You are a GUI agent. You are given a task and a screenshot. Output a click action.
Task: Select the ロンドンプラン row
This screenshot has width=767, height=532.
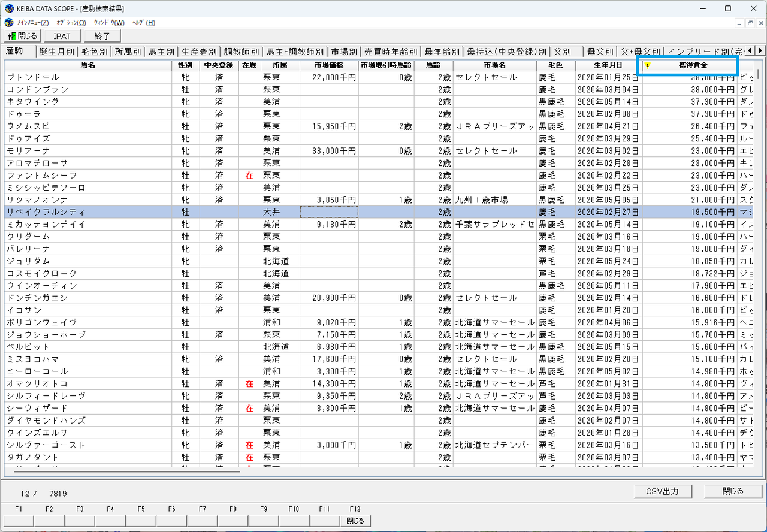click(x=379, y=89)
